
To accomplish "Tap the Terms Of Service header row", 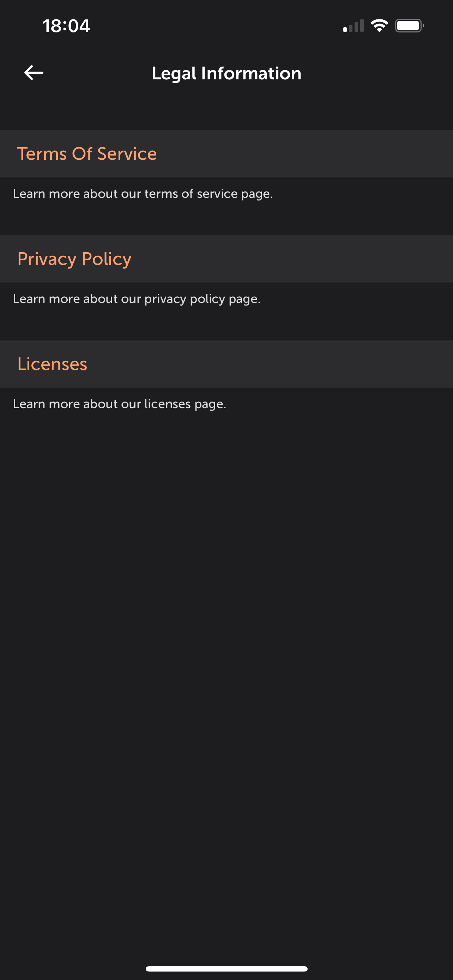I will point(226,154).
